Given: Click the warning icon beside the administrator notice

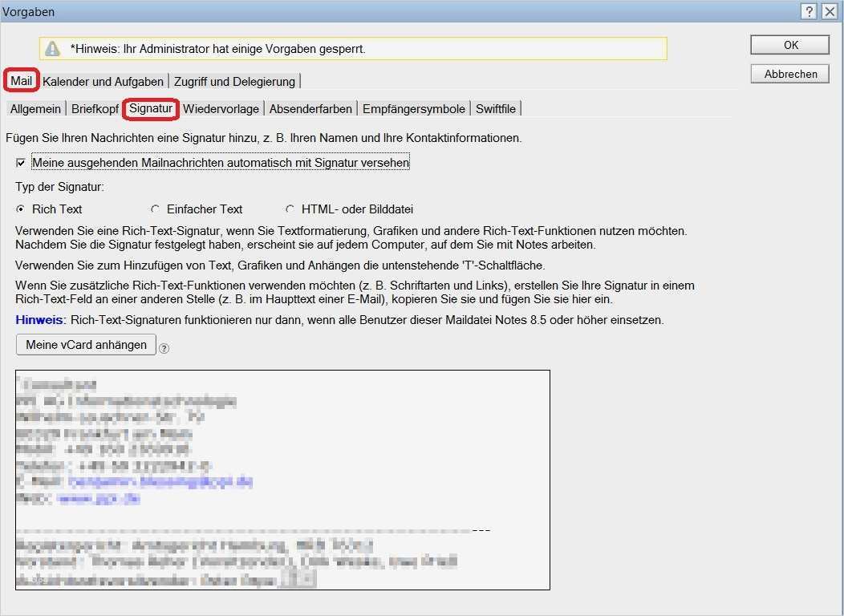Looking at the screenshot, I should click(x=52, y=48).
